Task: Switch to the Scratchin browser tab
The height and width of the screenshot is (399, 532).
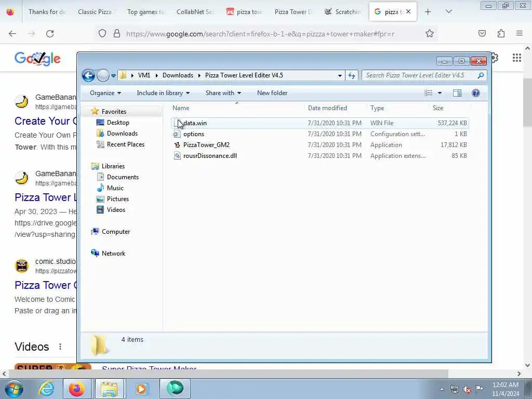Action: [343, 12]
